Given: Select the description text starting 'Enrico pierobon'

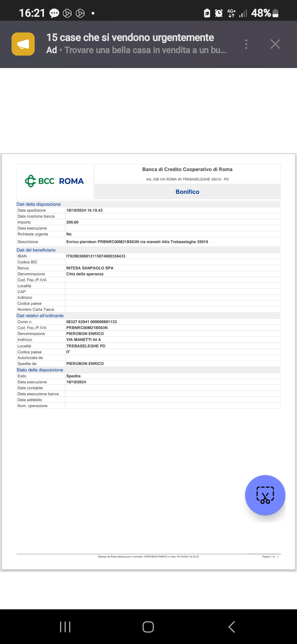Looking at the screenshot, I should coord(137,242).
